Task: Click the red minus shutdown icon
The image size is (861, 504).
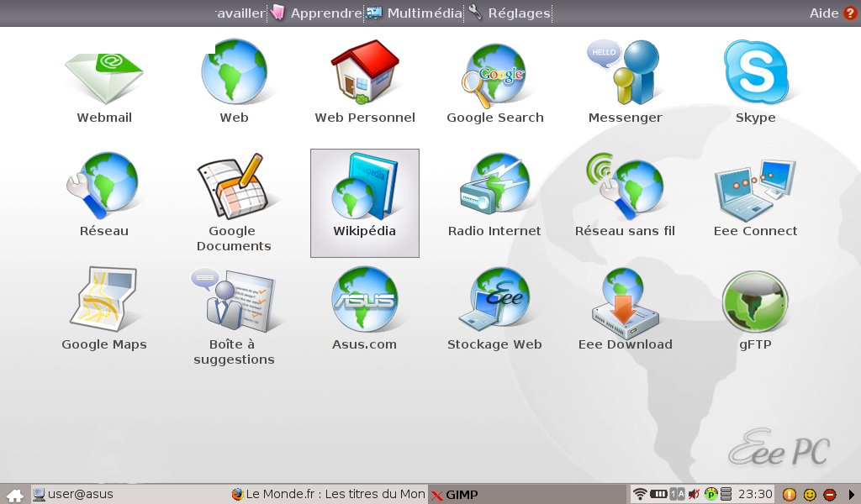Action: (830, 494)
